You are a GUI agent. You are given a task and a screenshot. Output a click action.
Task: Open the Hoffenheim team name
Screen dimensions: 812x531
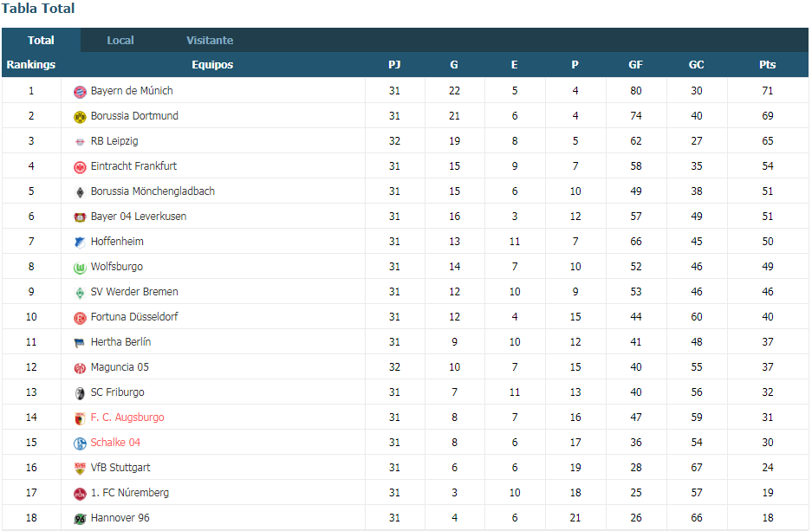117,241
